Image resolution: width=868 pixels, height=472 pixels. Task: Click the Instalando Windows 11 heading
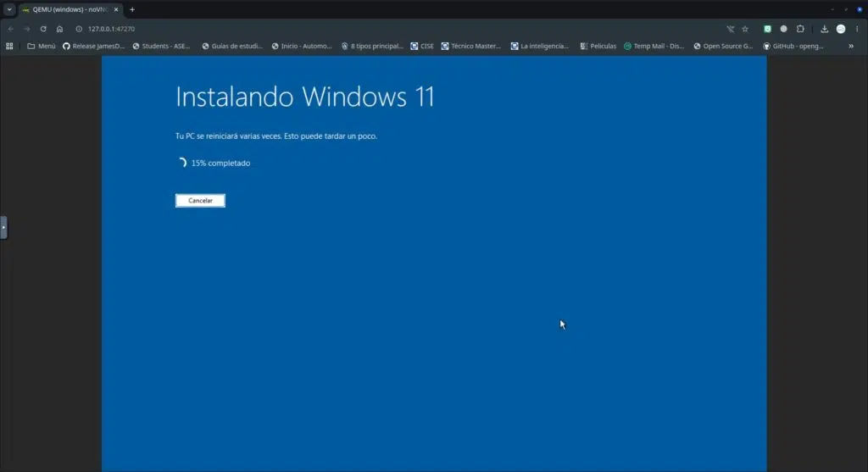[x=305, y=97]
